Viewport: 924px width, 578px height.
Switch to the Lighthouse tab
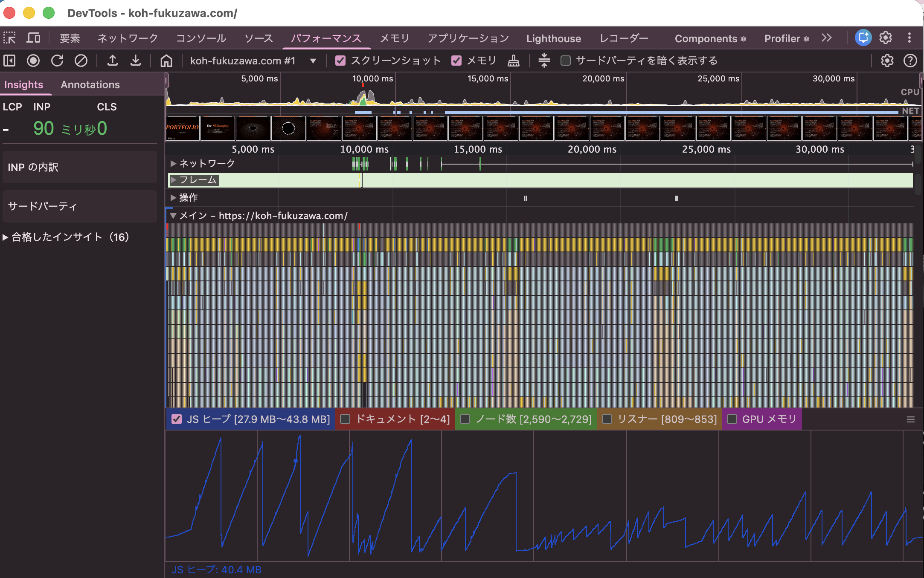click(x=553, y=39)
